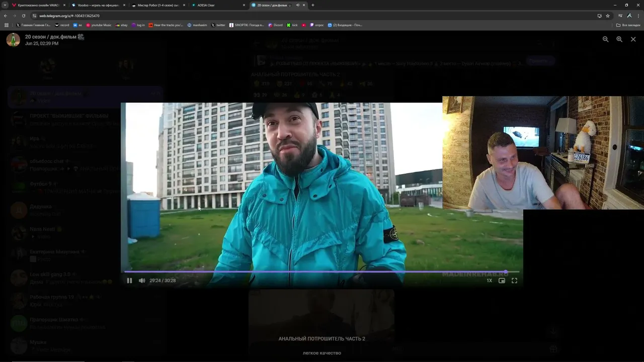Reload the current page
Screen dimensions: 644x362
point(23,16)
